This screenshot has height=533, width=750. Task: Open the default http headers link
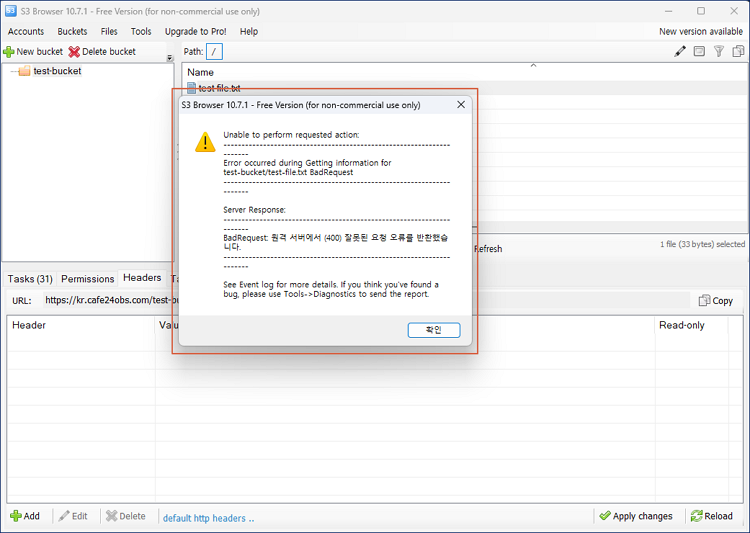208,518
